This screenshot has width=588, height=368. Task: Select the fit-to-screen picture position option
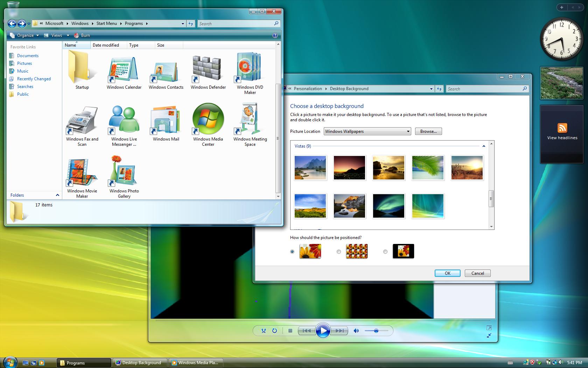pos(292,252)
